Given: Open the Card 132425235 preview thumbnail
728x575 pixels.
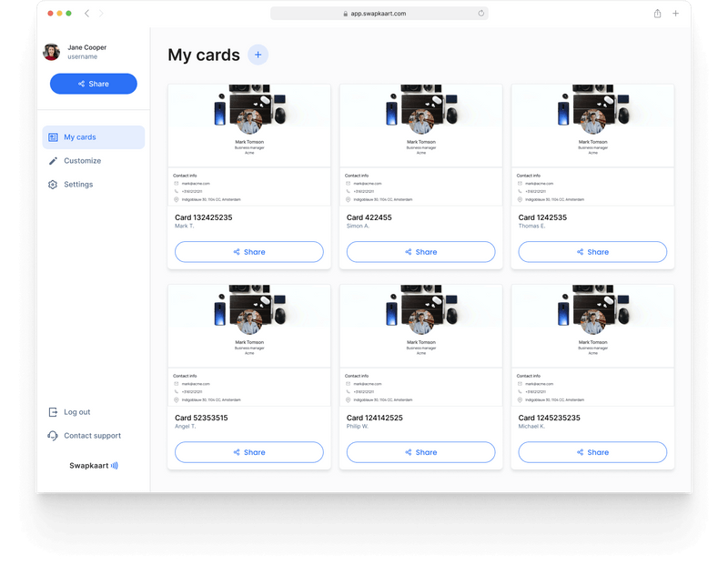Looking at the screenshot, I should pyautogui.click(x=249, y=145).
